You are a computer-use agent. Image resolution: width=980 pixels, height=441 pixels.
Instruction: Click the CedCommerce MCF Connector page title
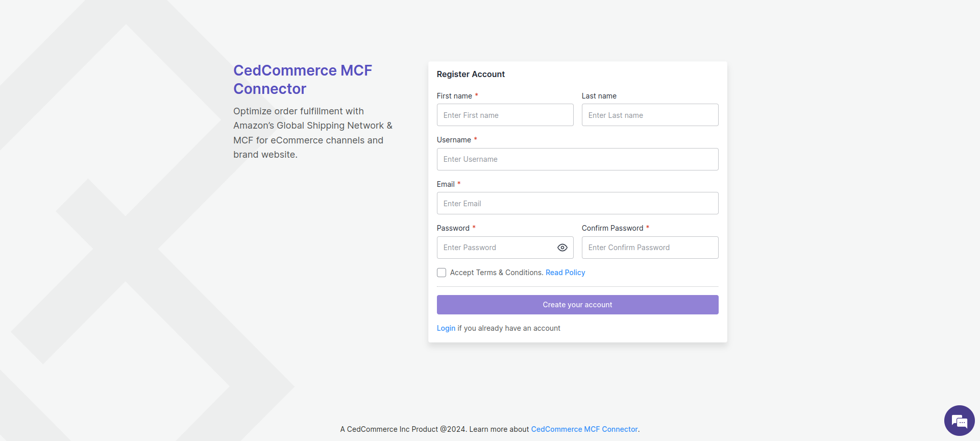(x=303, y=80)
